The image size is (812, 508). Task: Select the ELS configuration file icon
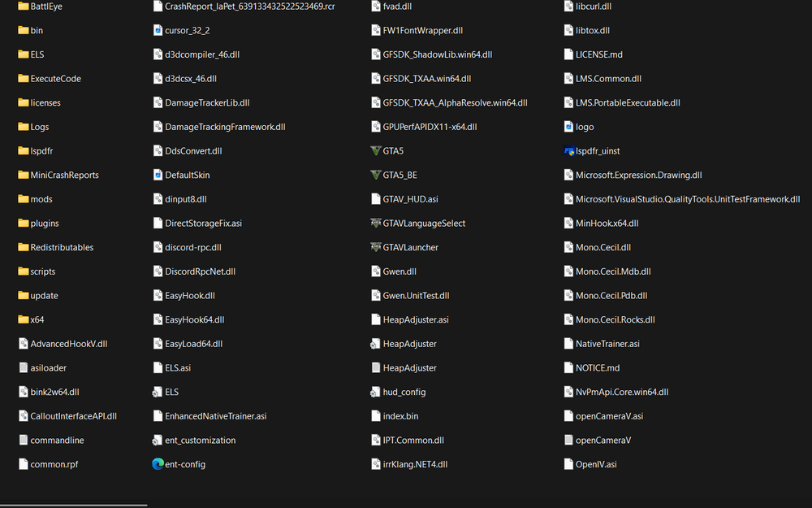pyautogui.click(x=158, y=393)
